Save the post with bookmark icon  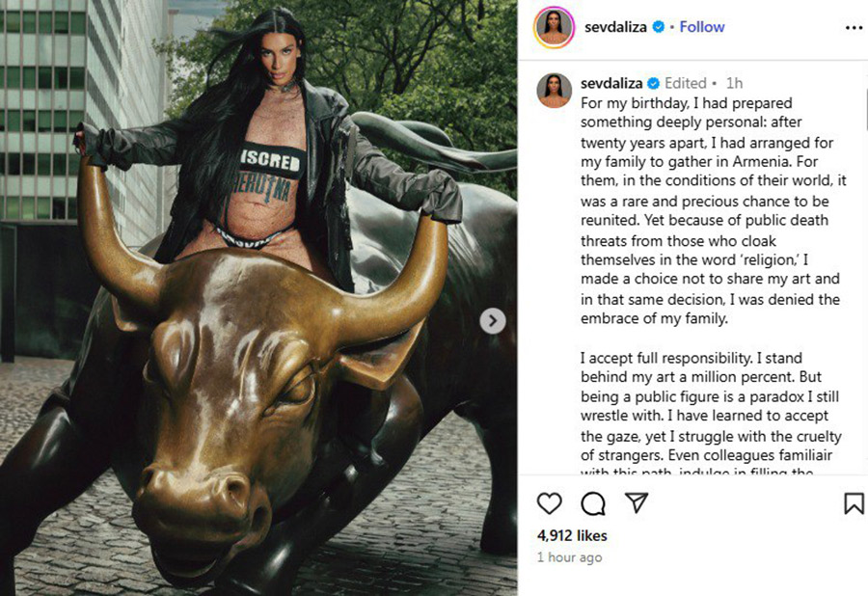(854, 503)
